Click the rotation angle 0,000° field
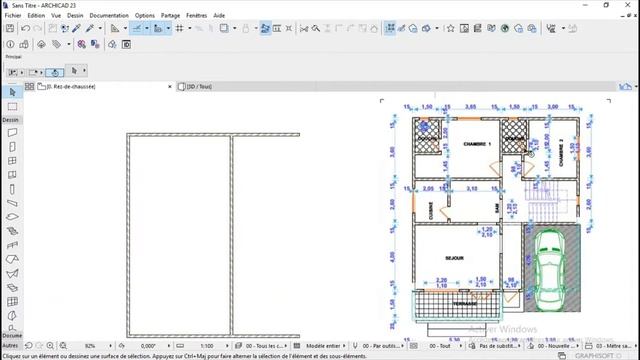The image size is (640, 360). [x=149, y=346]
